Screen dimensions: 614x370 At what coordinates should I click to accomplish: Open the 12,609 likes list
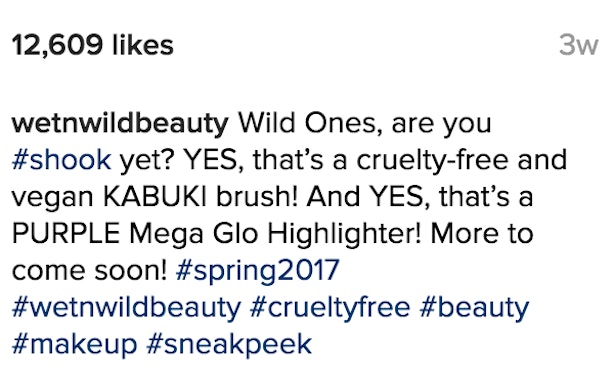(x=93, y=45)
